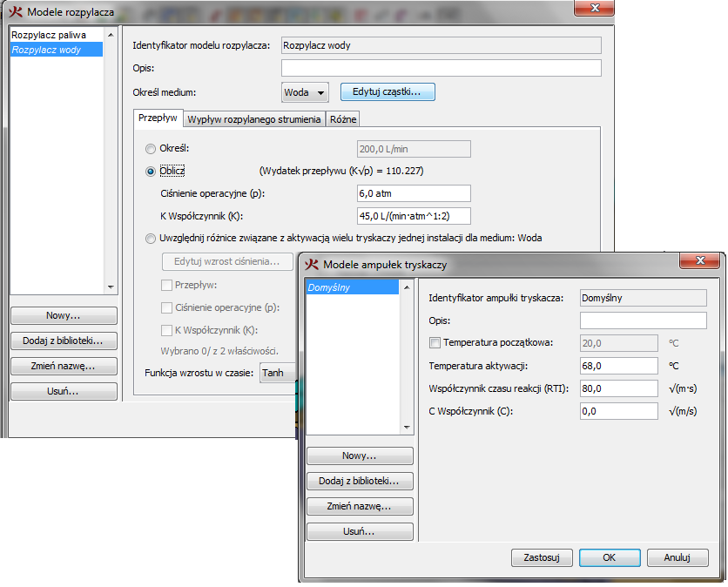Switch to the Wypływ rozpylanego strumienia tab
Screen dimensions: 728x587
[x=254, y=119]
